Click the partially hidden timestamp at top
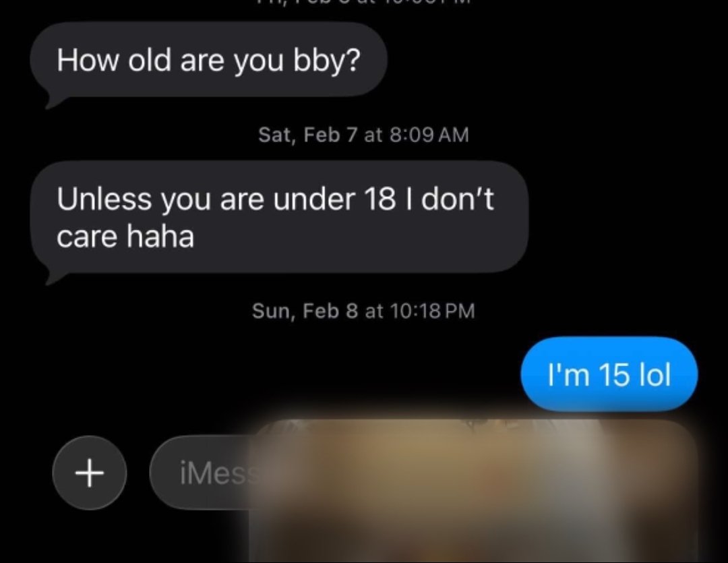The height and width of the screenshot is (563, 728). pyautogui.click(x=363, y=2)
